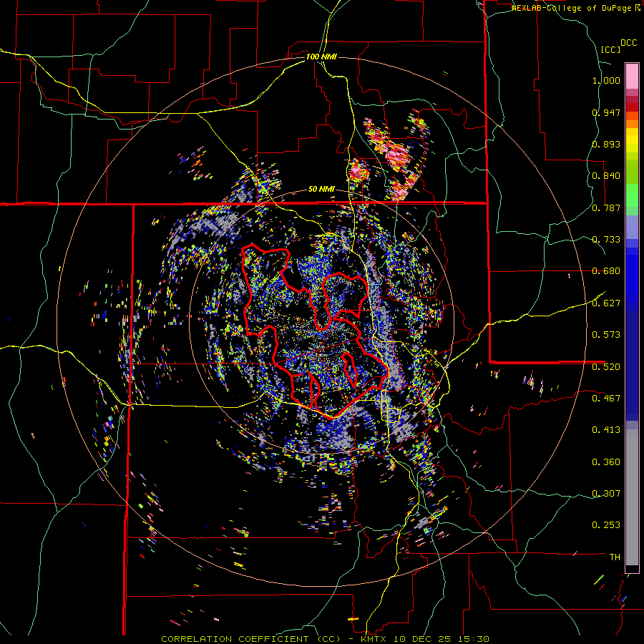This screenshot has width=644, height=644.
Task: Click the 1.000 value on the color scale
Action: [x=606, y=80]
